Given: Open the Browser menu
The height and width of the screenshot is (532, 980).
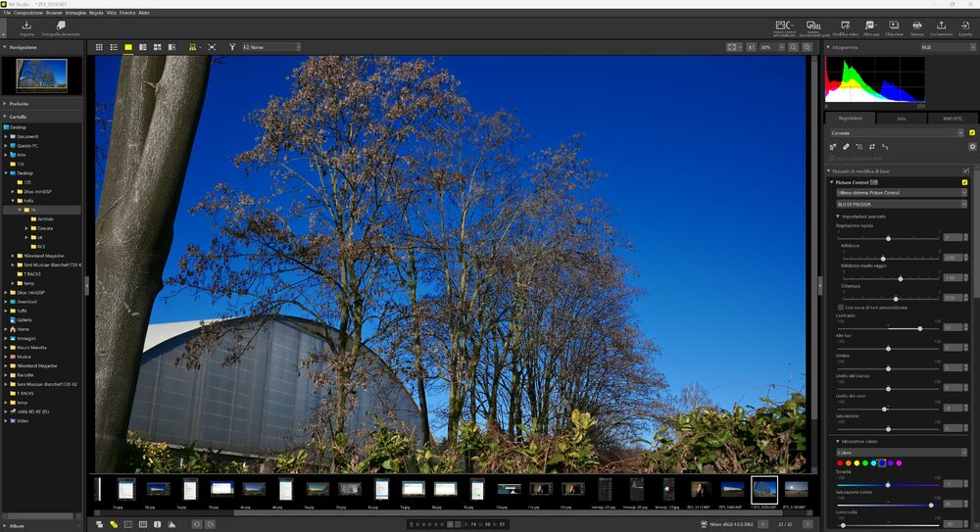Looking at the screenshot, I should (x=54, y=13).
